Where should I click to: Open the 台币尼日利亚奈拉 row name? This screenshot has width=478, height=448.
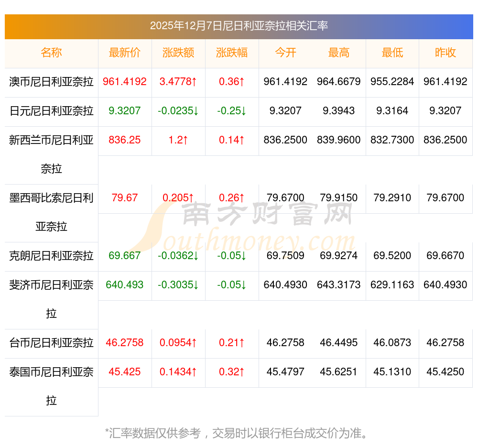point(51,343)
